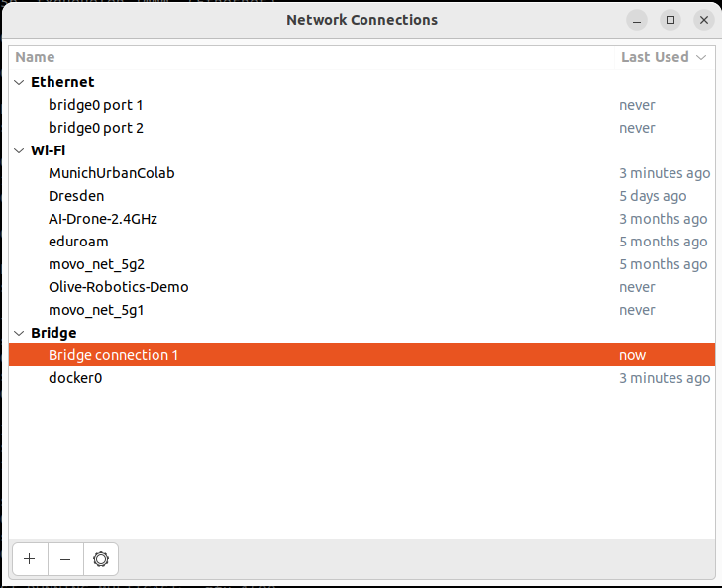722x588 pixels.
Task: Select Bridge connection 1 row
Action: (113, 355)
